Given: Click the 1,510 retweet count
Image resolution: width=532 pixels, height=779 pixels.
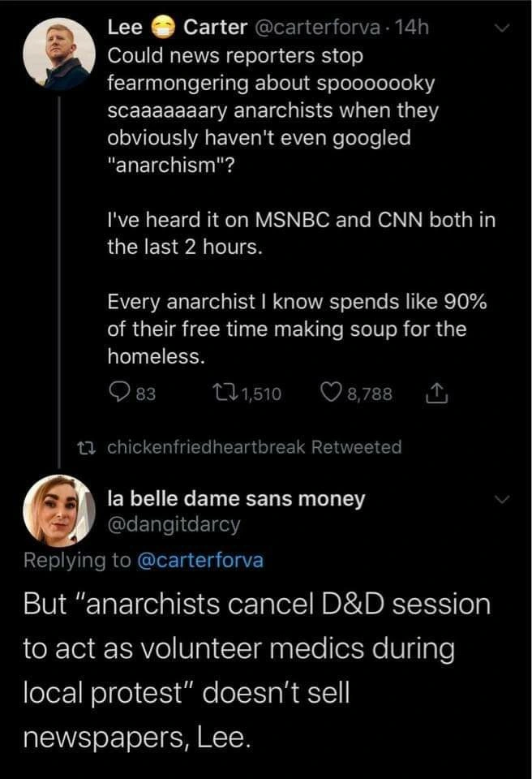Looking at the screenshot, I should point(261,394).
